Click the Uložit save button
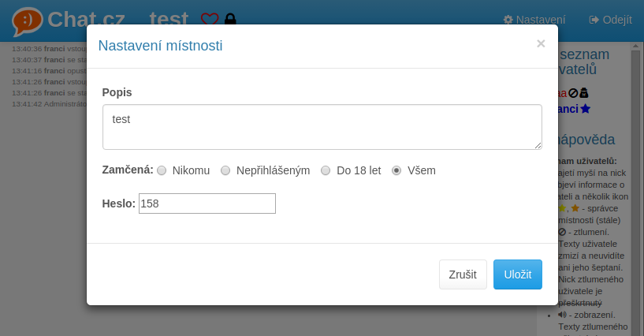The width and height of the screenshot is (644, 336). click(518, 274)
